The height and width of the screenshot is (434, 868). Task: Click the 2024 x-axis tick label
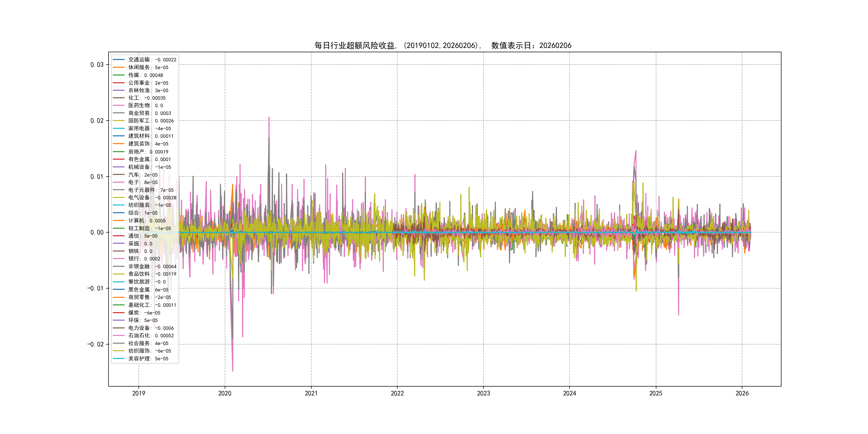pyautogui.click(x=570, y=393)
